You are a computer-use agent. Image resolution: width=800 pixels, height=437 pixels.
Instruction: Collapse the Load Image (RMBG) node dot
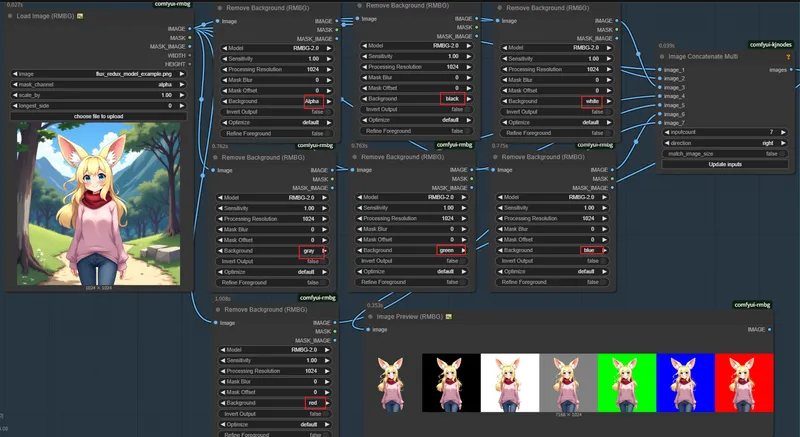11,16
